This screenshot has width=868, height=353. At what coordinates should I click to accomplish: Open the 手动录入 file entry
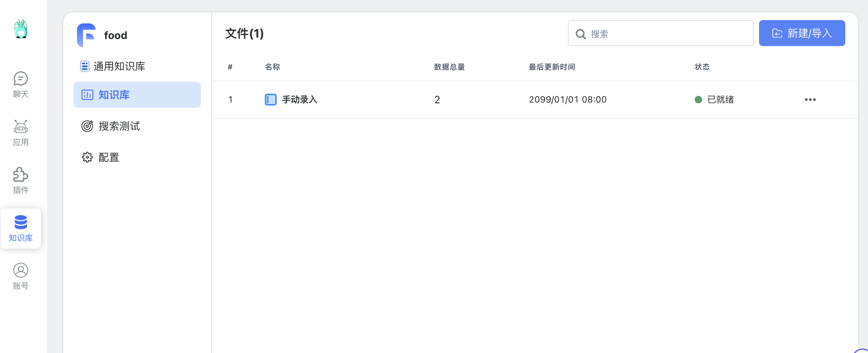click(299, 100)
